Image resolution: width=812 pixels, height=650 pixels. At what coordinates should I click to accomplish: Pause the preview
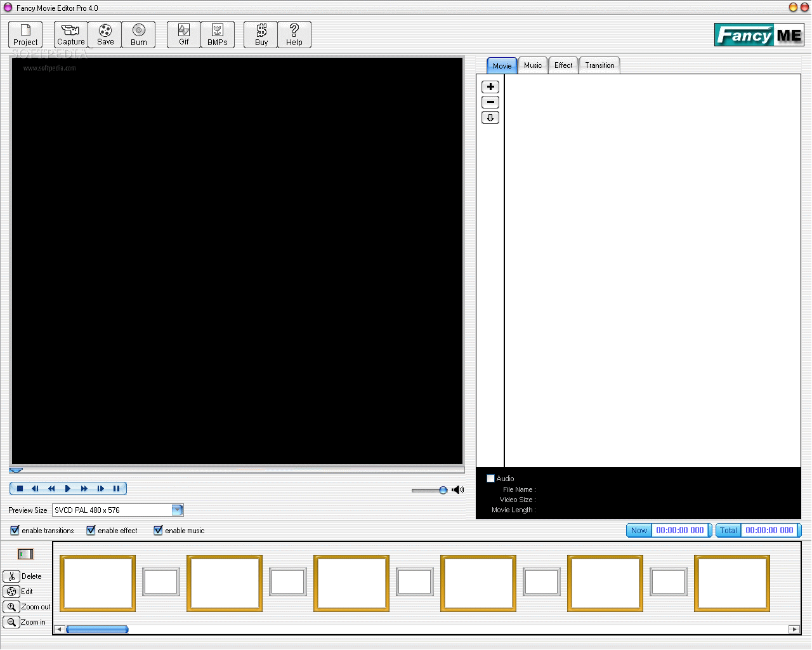click(116, 488)
